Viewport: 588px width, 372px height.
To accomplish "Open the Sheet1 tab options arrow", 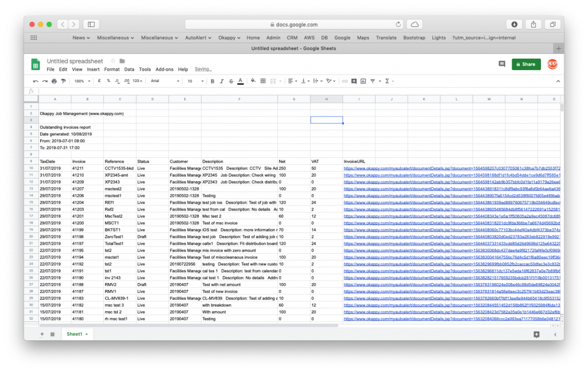I will [x=87, y=335].
